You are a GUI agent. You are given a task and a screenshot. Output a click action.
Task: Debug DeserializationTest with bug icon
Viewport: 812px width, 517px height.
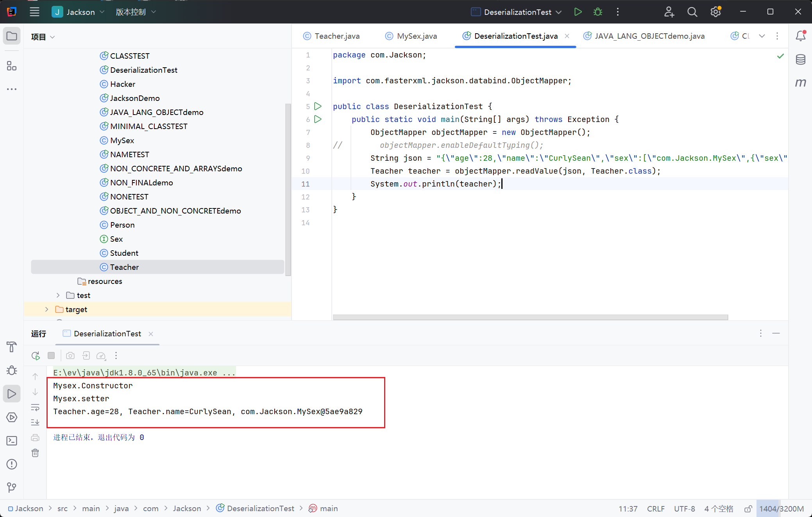[x=598, y=12]
